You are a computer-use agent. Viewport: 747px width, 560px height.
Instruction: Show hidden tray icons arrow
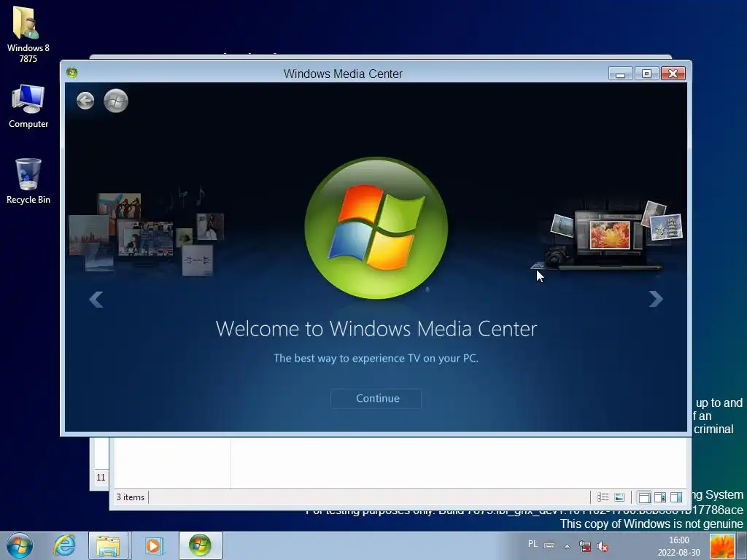[567, 546]
